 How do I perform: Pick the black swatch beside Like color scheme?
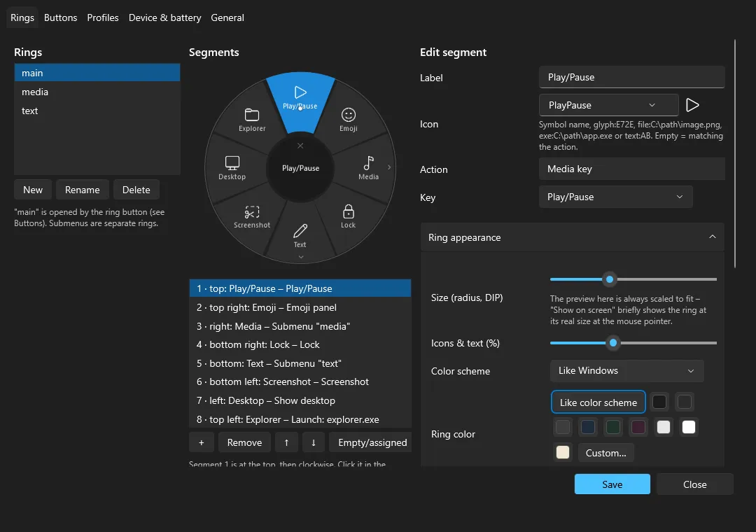click(x=659, y=402)
